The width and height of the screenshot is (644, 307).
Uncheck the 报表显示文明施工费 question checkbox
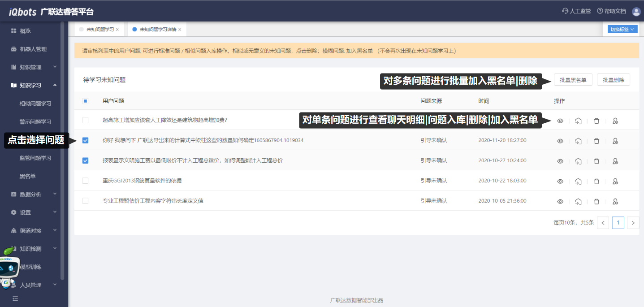click(x=86, y=160)
